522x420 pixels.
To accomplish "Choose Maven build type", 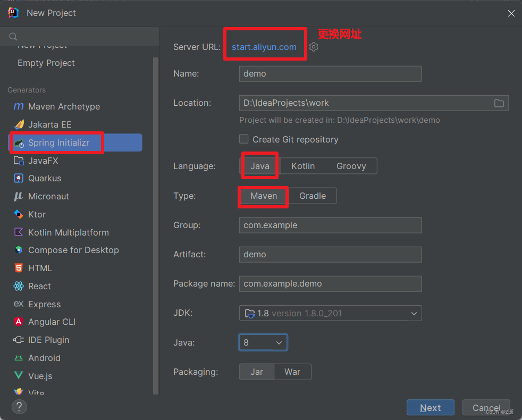I will tap(264, 196).
